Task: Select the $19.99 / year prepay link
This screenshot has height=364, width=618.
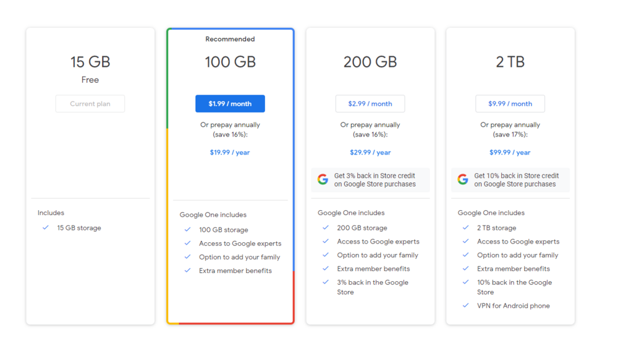Action: [x=230, y=153]
